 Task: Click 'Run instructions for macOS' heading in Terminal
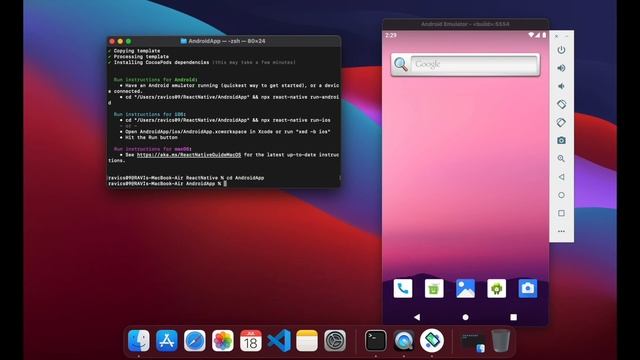[153, 149]
